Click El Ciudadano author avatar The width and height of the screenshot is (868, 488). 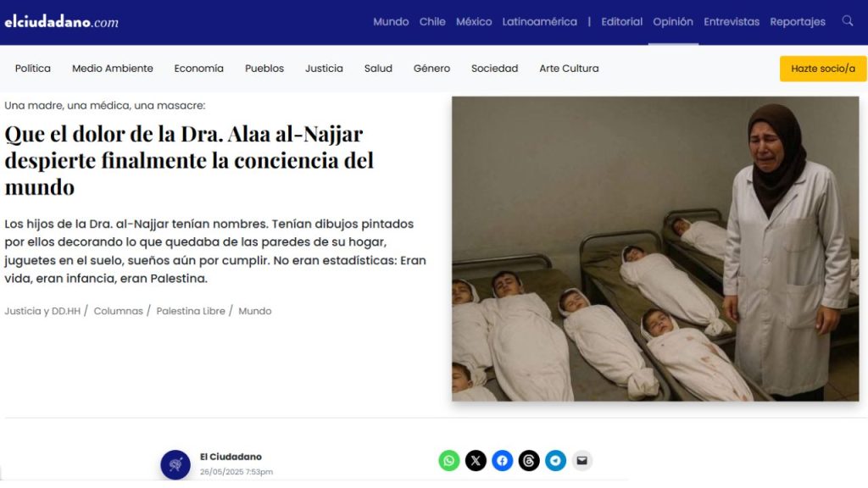175,465
